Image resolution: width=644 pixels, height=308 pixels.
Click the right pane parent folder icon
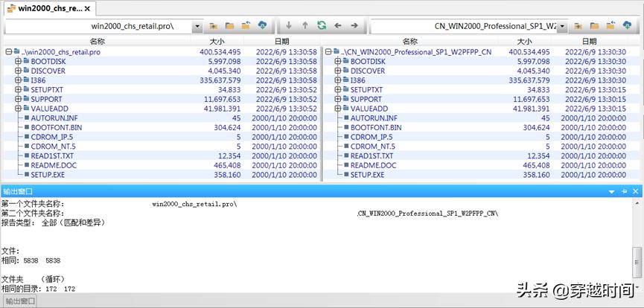[610, 26]
